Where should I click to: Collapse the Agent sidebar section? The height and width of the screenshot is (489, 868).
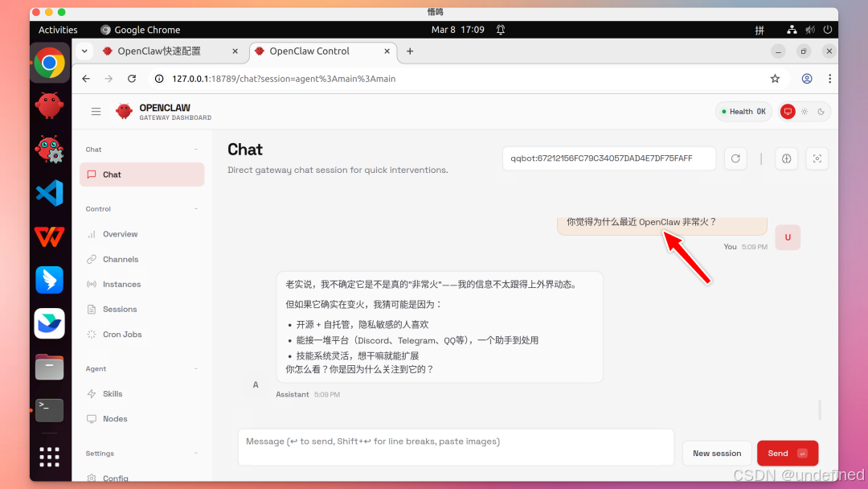196,369
